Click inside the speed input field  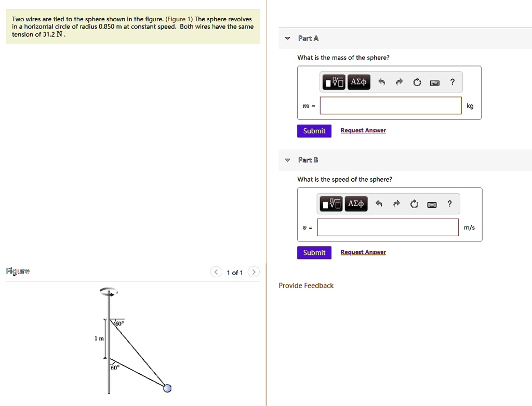point(388,227)
